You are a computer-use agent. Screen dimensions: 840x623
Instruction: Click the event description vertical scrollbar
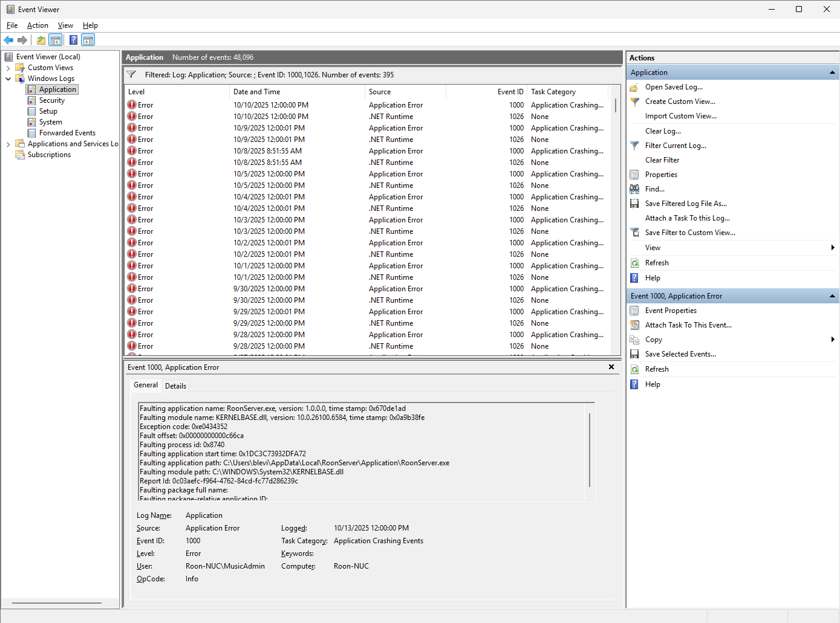pyautogui.click(x=590, y=450)
